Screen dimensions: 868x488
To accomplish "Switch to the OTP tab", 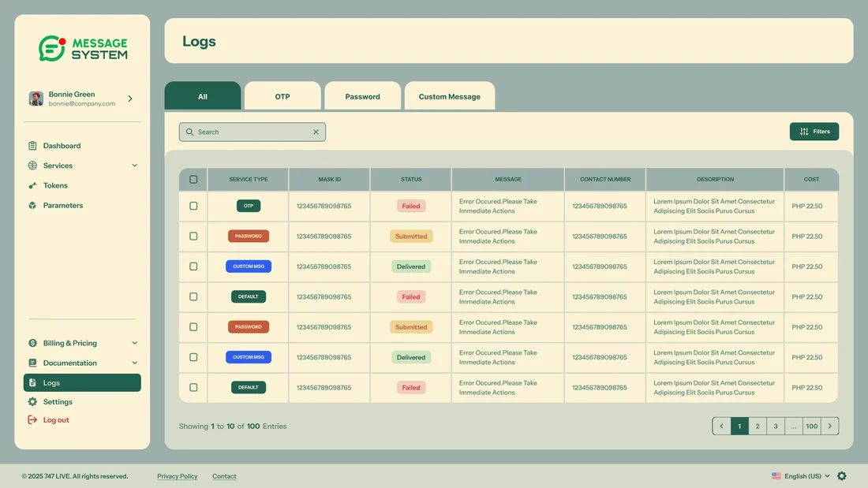I will click(282, 95).
